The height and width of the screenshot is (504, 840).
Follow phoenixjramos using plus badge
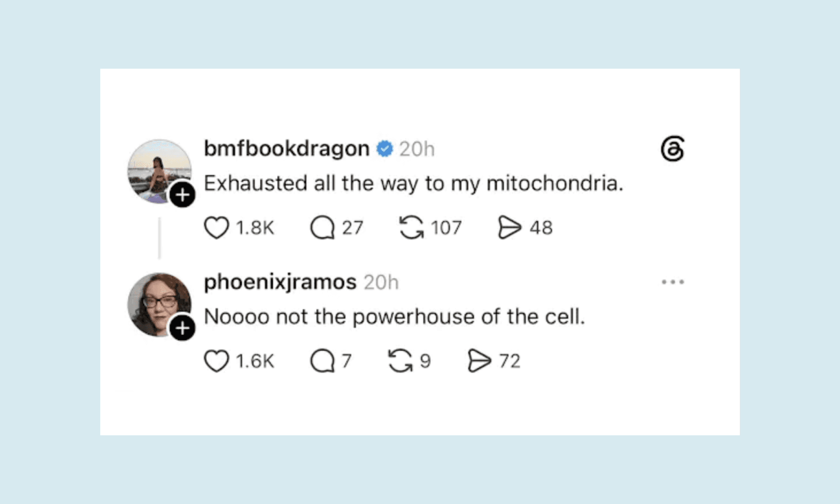pyautogui.click(x=182, y=328)
